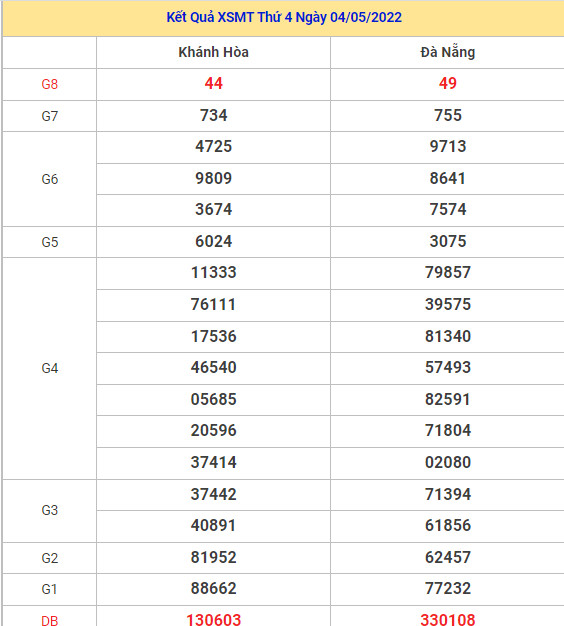Click the red G8 value 49
Viewport: 564px width, 626px height.
(x=448, y=83)
